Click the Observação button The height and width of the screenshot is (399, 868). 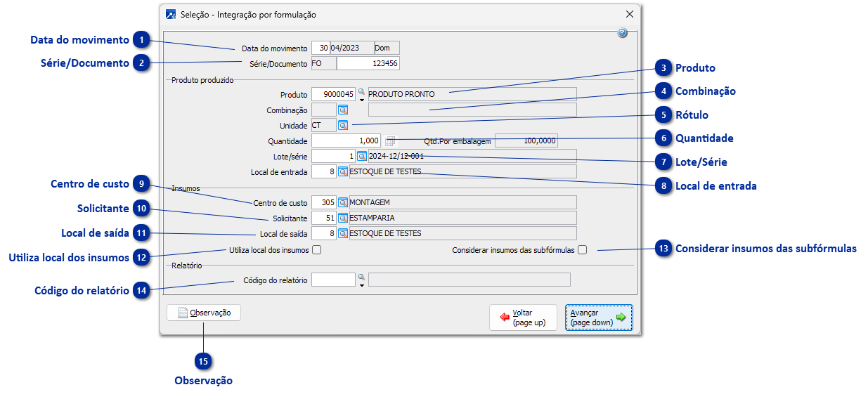(x=204, y=313)
